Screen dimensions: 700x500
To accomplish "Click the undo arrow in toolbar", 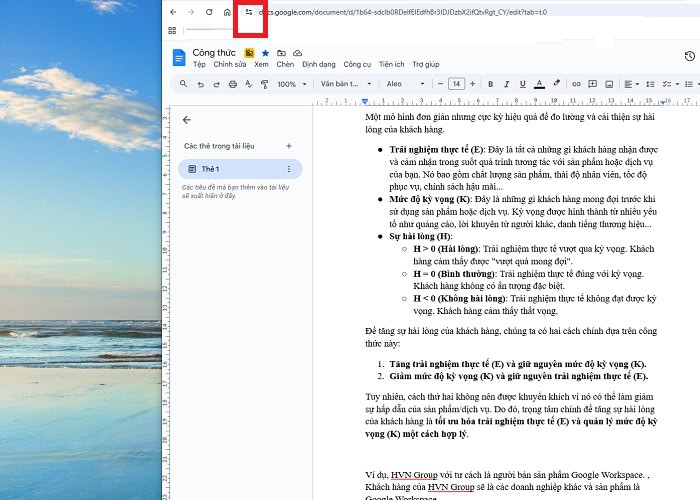I will (x=198, y=84).
